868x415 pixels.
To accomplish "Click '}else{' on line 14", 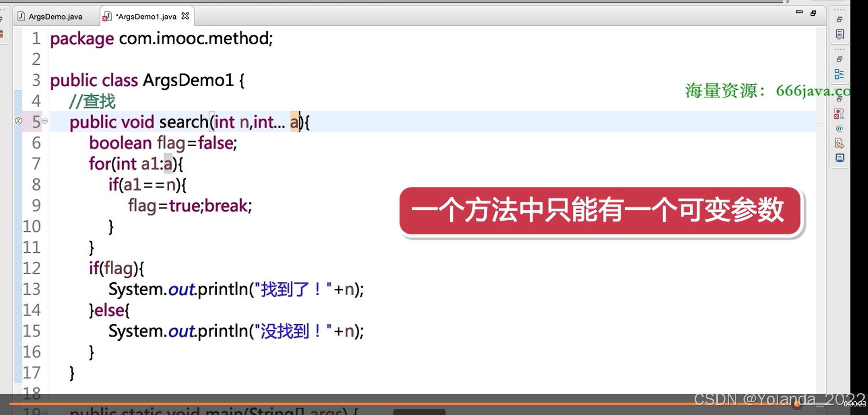I will pos(109,310).
